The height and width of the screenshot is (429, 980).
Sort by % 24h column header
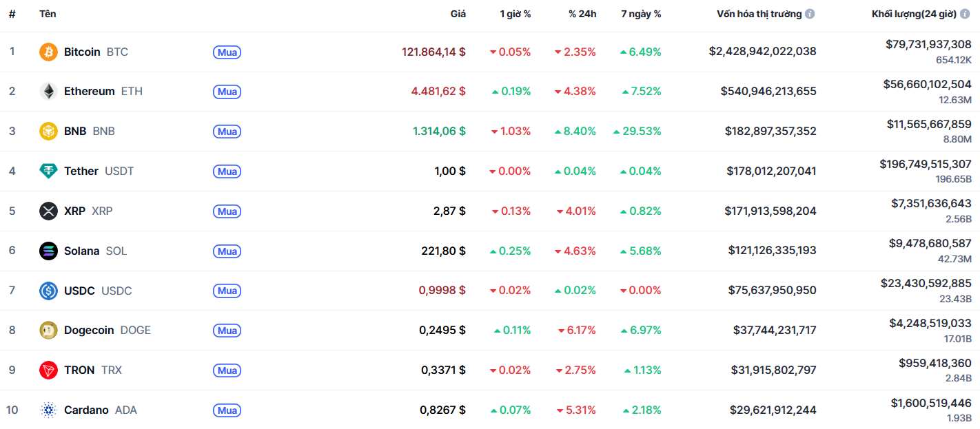[582, 14]
